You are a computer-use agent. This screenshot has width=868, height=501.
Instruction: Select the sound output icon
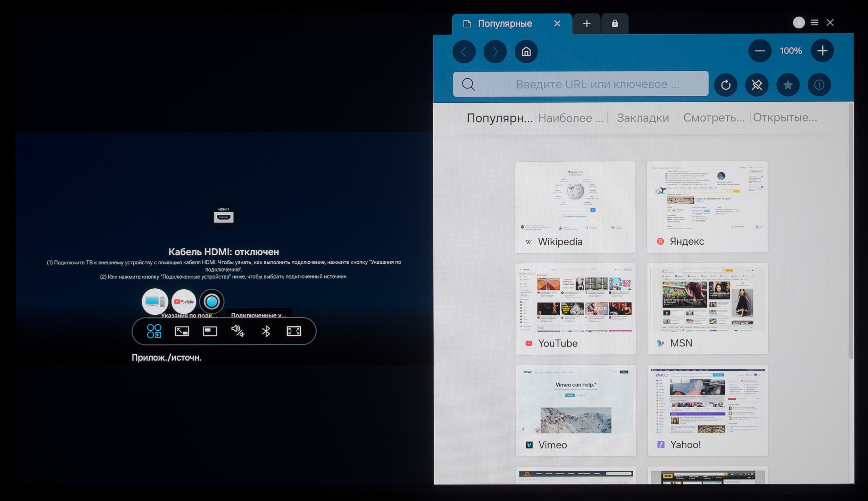(238, 331)
